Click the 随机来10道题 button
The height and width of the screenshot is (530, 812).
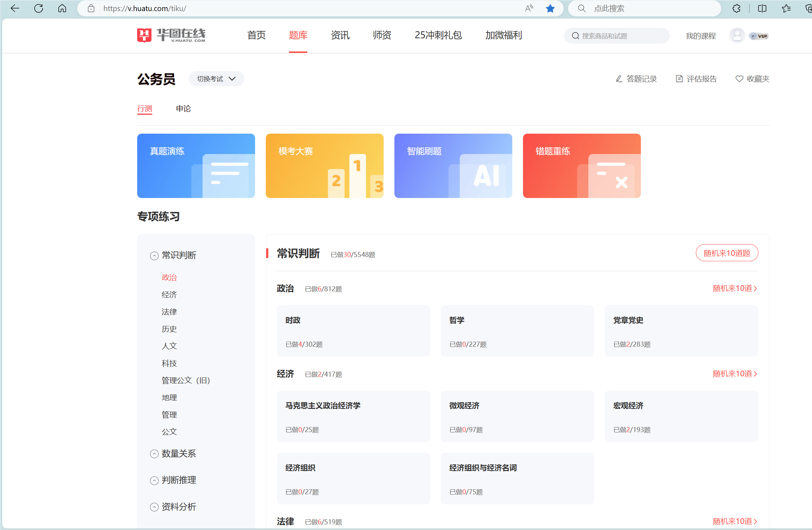pyautogui.click(x=727, y=253)
